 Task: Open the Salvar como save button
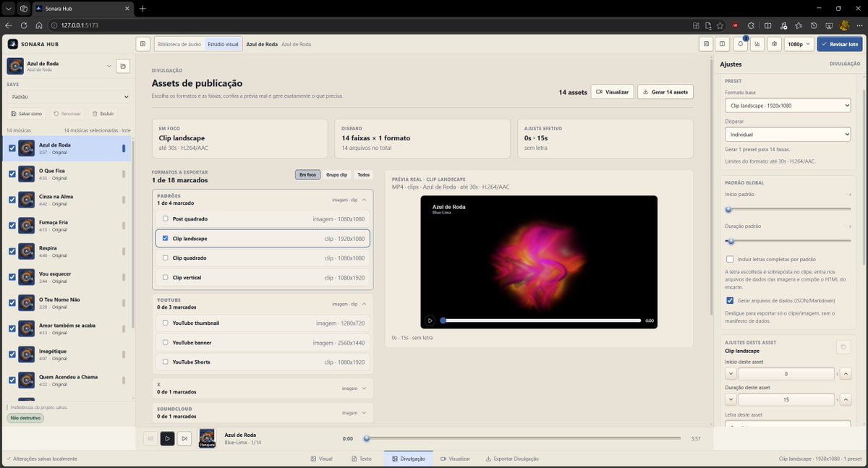(x=27, y=114)
